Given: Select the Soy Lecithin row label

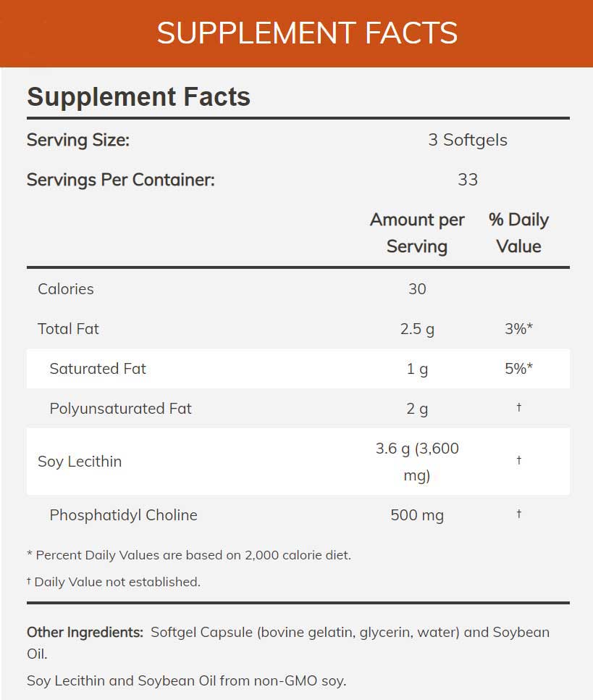Looking at the screenshot, I should point(80,462).
